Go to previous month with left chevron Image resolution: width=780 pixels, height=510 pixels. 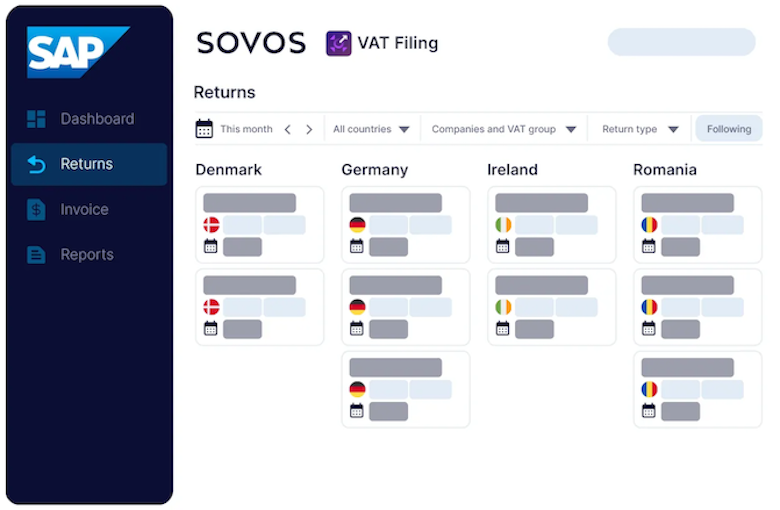288,129
